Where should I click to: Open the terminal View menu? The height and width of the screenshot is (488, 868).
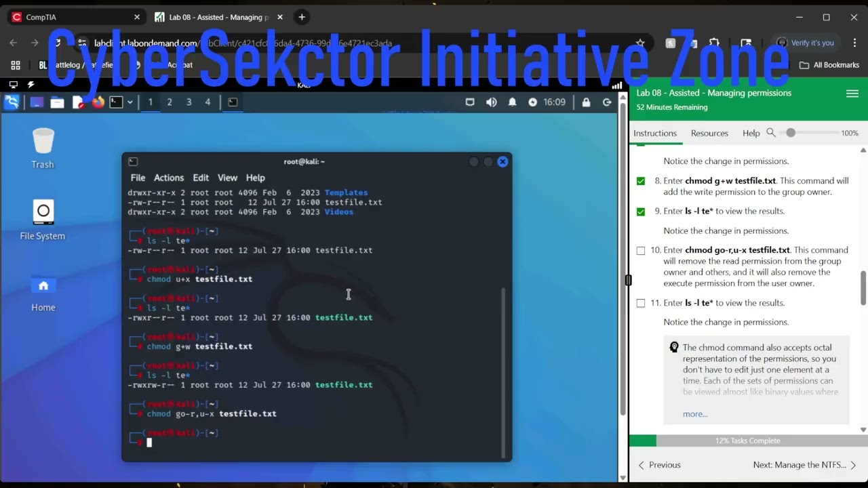coord(227,178)
